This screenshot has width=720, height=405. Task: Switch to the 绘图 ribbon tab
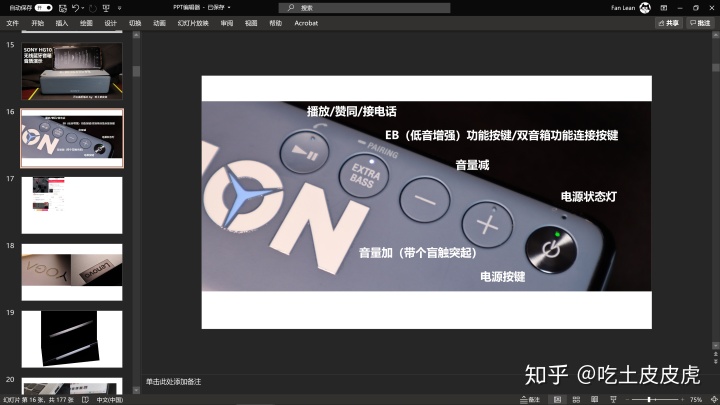tap(86, 23)
